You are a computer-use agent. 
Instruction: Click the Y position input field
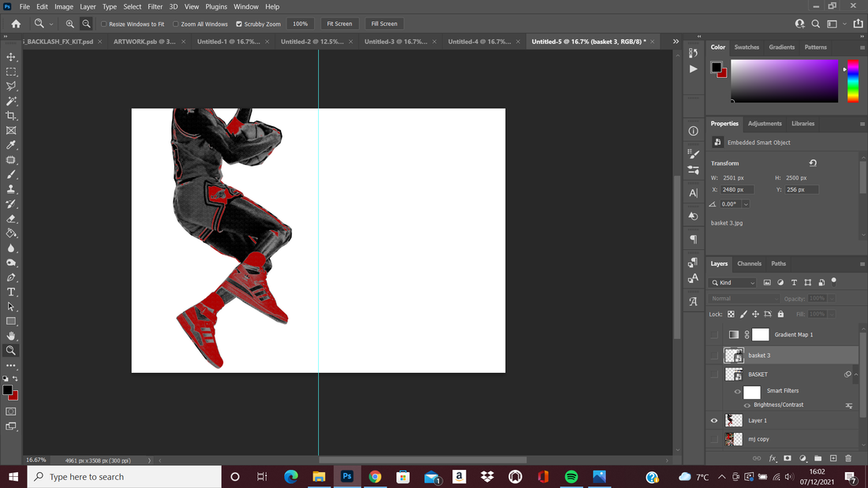click(802, 190)
